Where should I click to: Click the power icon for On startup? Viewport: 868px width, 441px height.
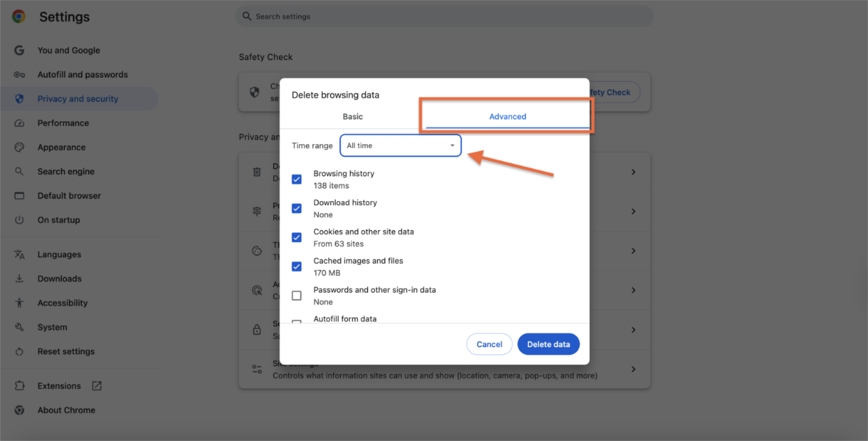(19, 220)
